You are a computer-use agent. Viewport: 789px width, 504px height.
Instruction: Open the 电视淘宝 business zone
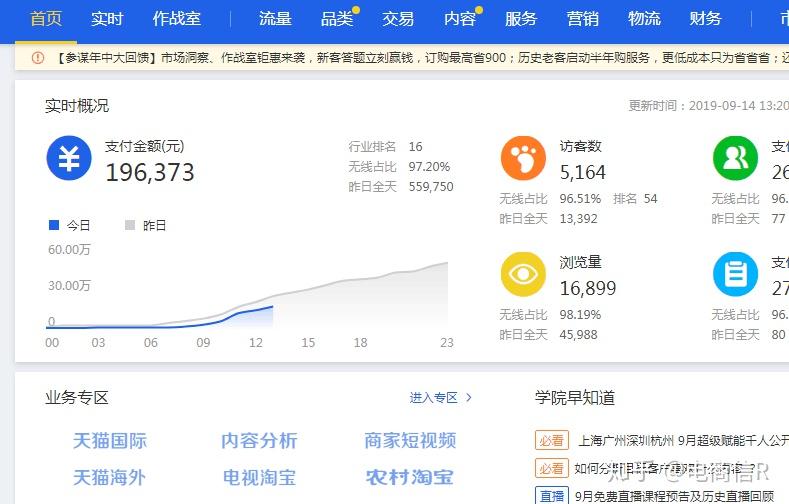click(x=259, y=477)
